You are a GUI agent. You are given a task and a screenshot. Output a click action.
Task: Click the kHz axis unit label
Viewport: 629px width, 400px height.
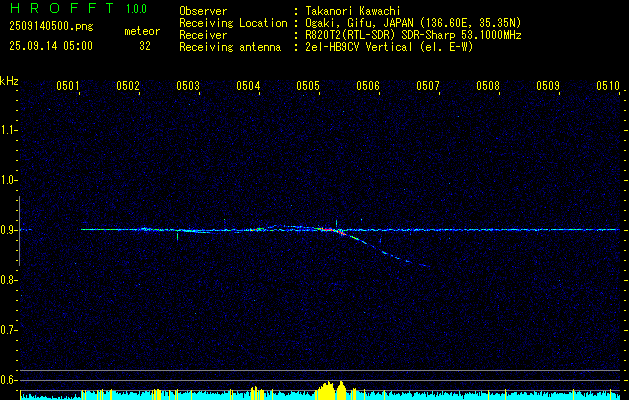[9, 81]
